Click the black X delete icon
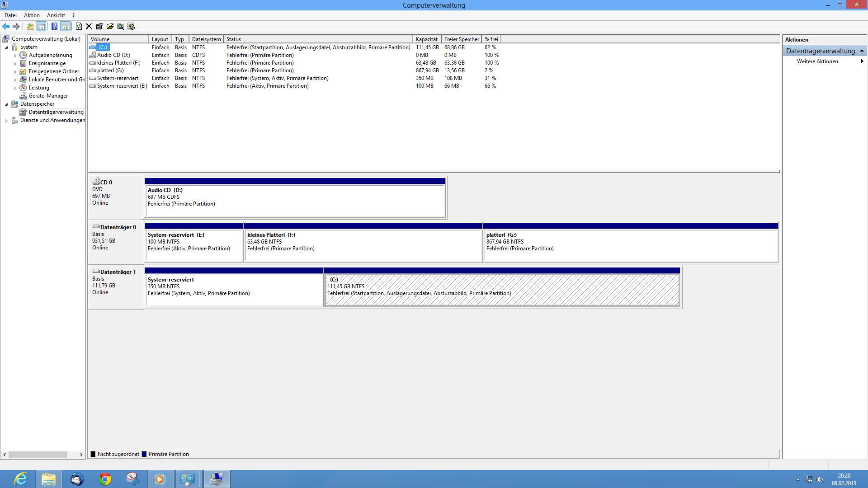 [89, 26]
